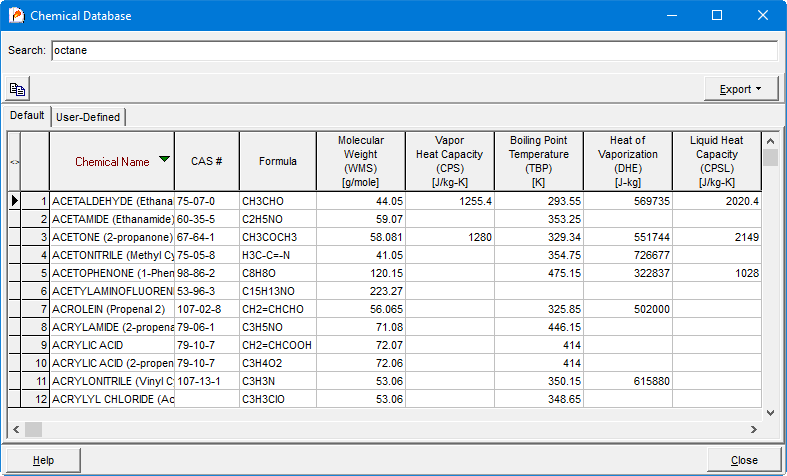Click vapor heat capacity value 1280
Screen dimensions: 787x476
tap(450, 237)
